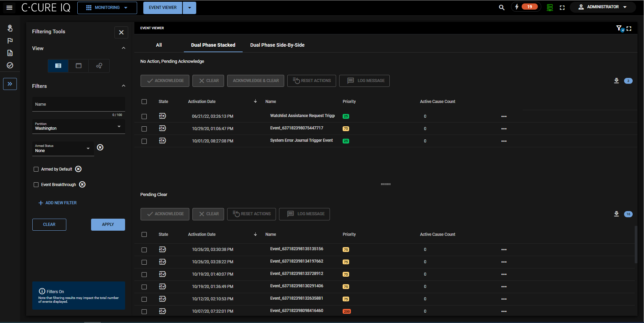Open the Event Viewer filter funnel icon
The height and width of the screenshot is (323, 644).
click(619, 28)
